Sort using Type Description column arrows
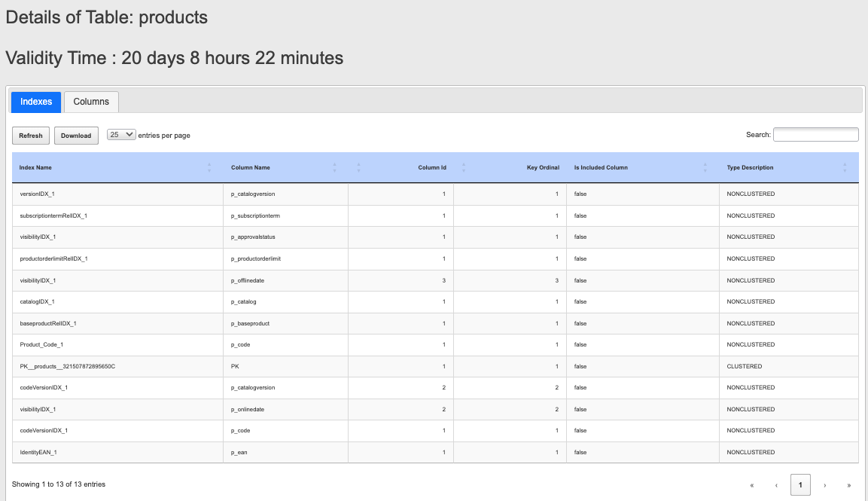Image resolution: width=868 pixels, height=501 pixels. coord(845,167)
